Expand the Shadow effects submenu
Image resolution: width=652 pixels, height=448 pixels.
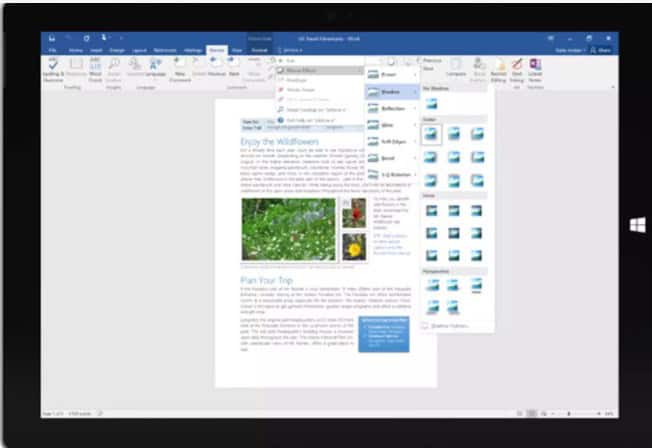pos(392,92)
